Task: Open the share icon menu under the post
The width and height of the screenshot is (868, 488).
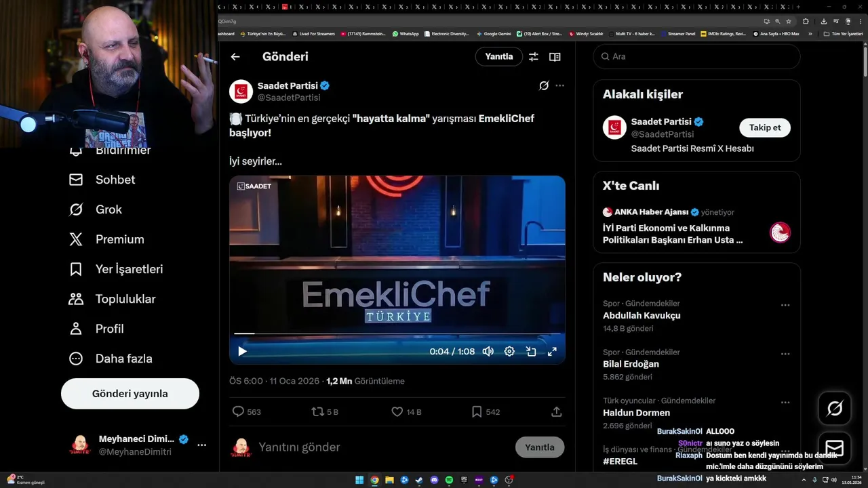Action: click(556, 411)
